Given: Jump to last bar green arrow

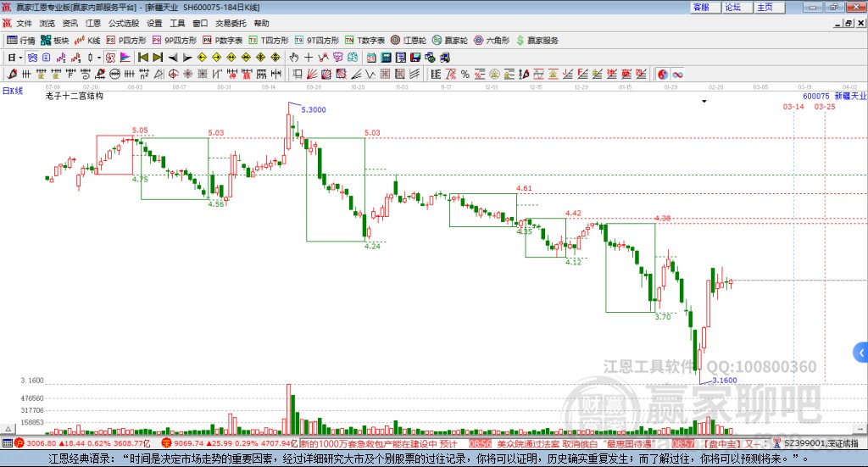Looking at the screenshot, I should click(158, 58).
